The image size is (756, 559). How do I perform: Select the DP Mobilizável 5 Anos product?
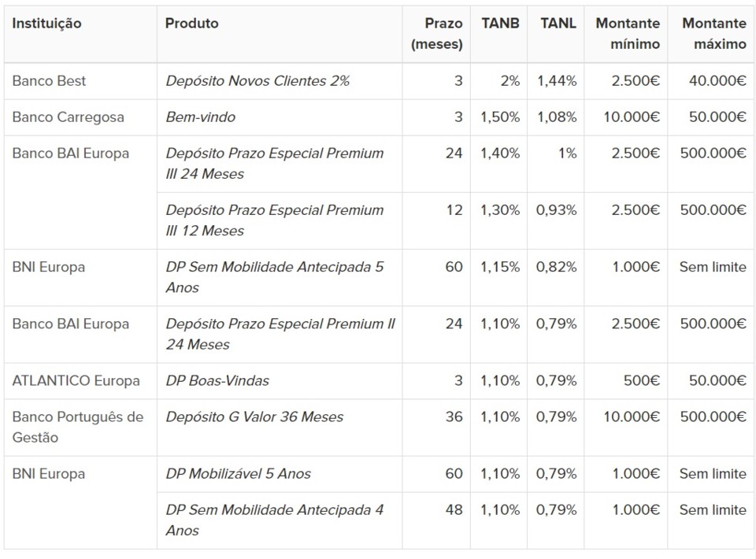(238, 474)
